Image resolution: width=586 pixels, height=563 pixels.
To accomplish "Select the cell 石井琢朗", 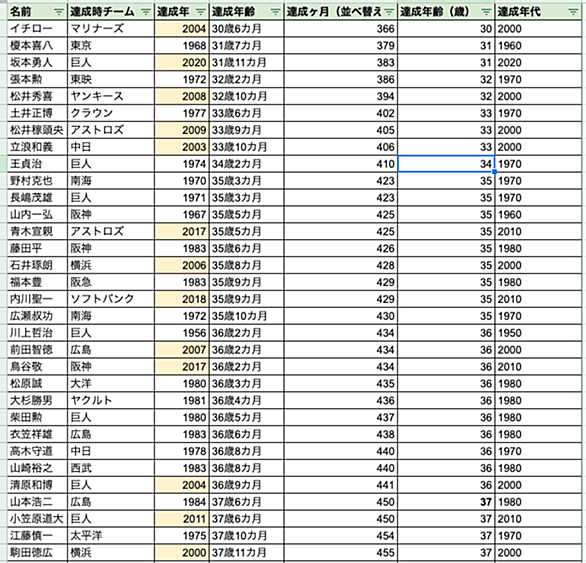I will (x=37, y=265).
